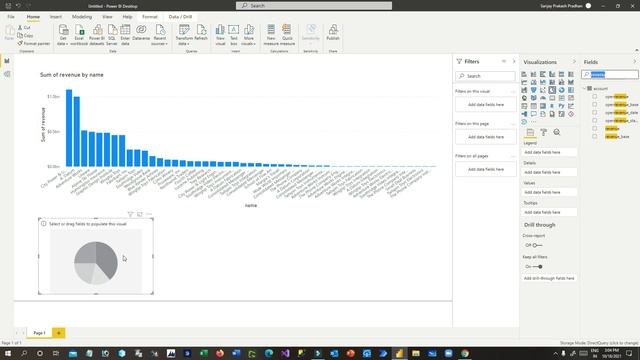
Task: Click the taskbar search icon
Action: tap(24, 353)
